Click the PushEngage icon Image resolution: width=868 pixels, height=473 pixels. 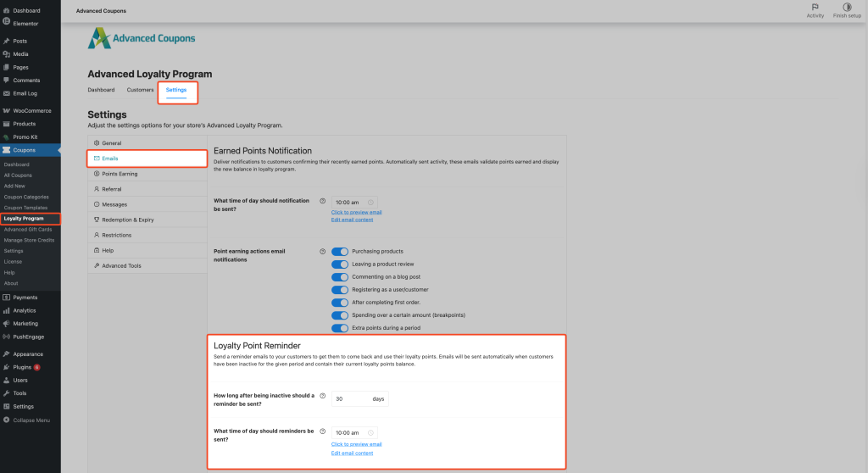point(7,337)
